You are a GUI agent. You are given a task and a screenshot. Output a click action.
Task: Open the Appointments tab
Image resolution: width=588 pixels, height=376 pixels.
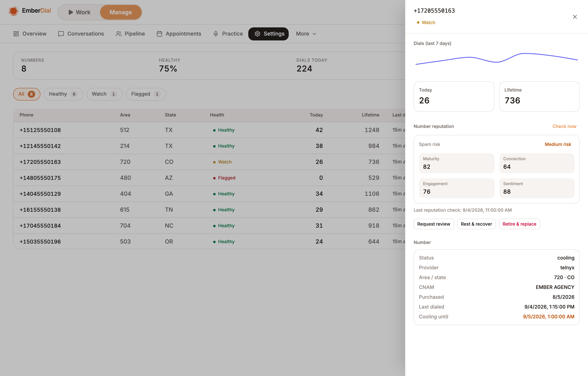179,34
